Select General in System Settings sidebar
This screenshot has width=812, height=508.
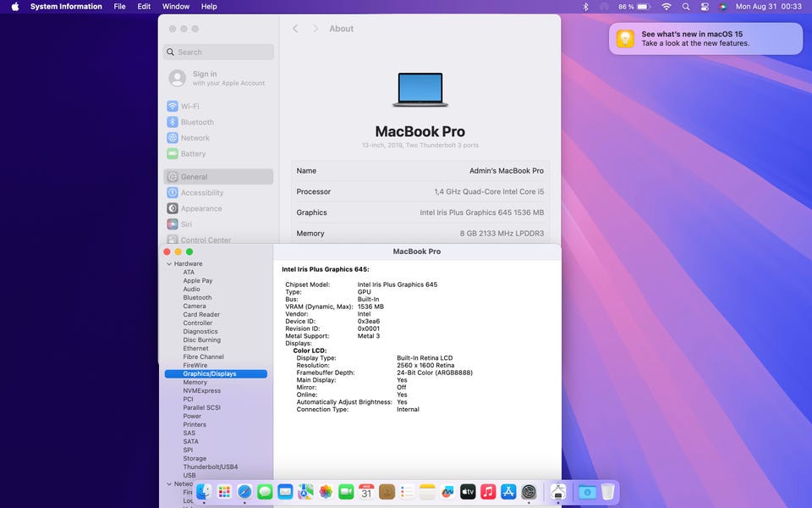(219, 177)
